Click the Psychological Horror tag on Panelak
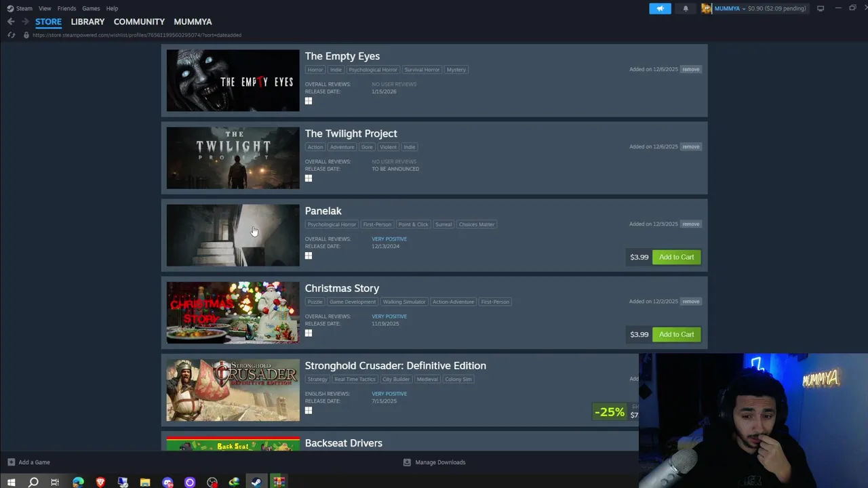Image resolution: width=868 pixels, height=488 pixels. point(332,224)
